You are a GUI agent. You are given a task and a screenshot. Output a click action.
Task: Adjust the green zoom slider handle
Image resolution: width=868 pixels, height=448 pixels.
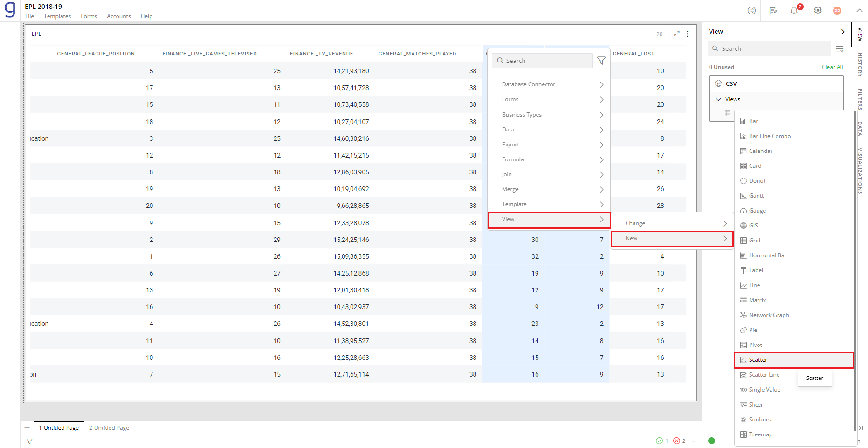[711, 441]
